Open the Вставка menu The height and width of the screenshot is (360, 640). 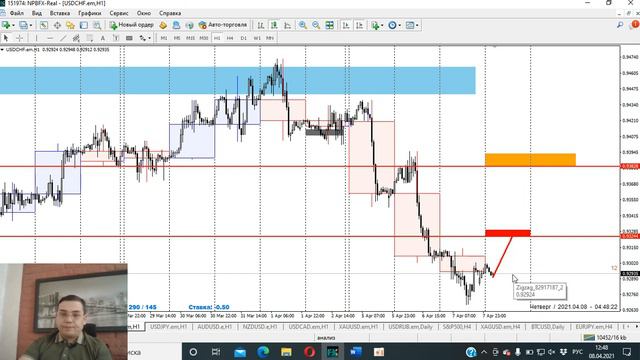(60, 13)
